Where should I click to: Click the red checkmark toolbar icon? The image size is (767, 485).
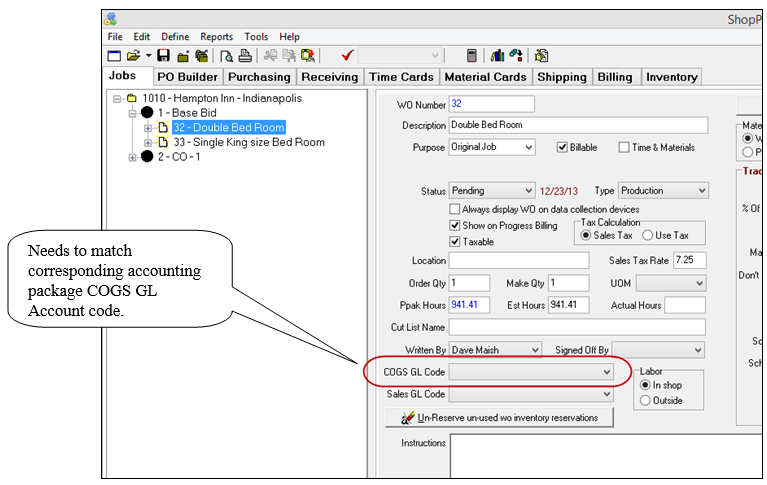(347, 56)
